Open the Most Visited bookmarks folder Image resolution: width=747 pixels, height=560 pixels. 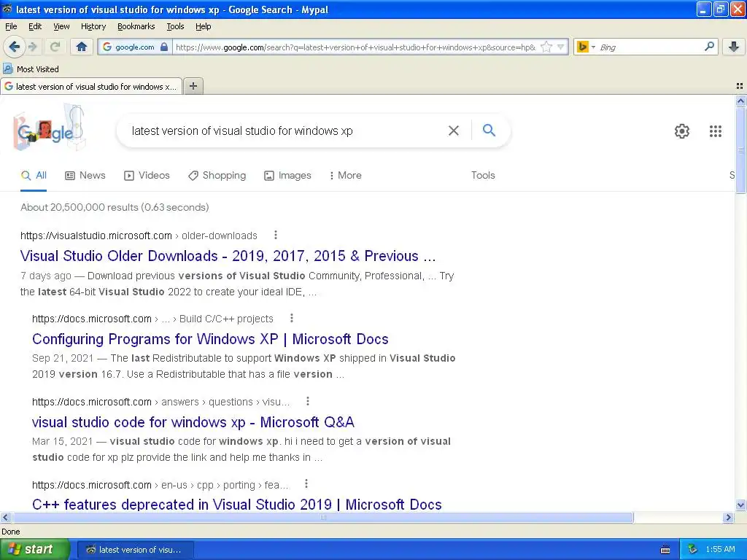pyautogui.click(x=31, y=69)
